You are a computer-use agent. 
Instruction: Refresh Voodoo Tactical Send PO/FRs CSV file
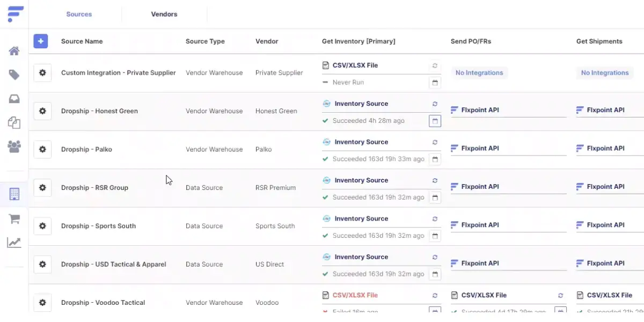[560, 295]
